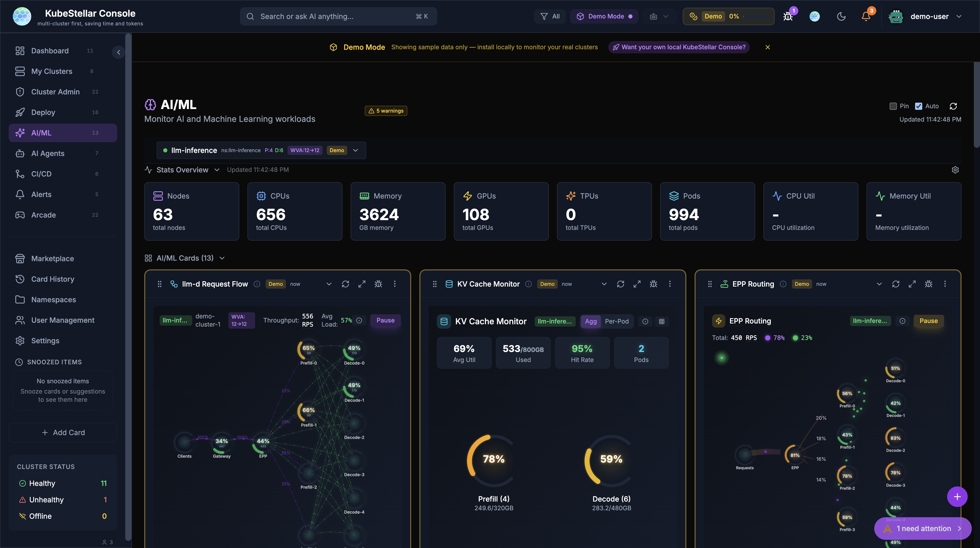This screenshot has width=980, height=548.
Task: Click the Add Card button
Action: [62, 432]
